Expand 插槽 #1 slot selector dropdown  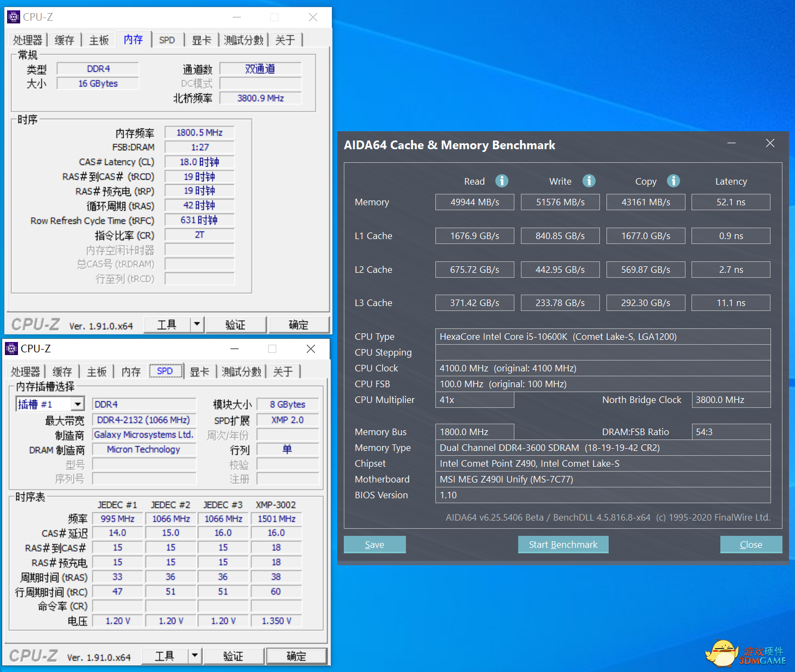[78, 404]
